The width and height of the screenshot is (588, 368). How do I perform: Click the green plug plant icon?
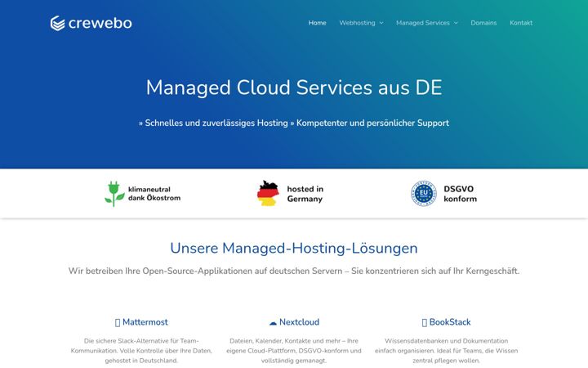pos(114,194)
